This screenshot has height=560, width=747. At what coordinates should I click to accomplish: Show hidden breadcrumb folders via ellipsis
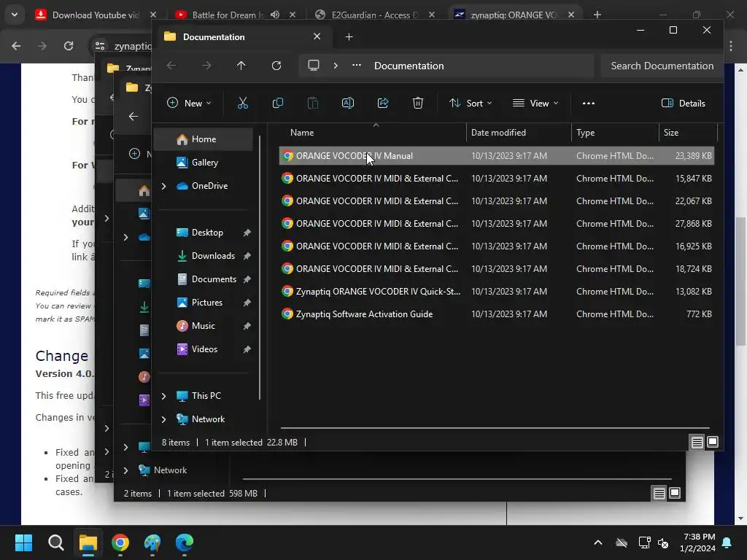(356, 66)
